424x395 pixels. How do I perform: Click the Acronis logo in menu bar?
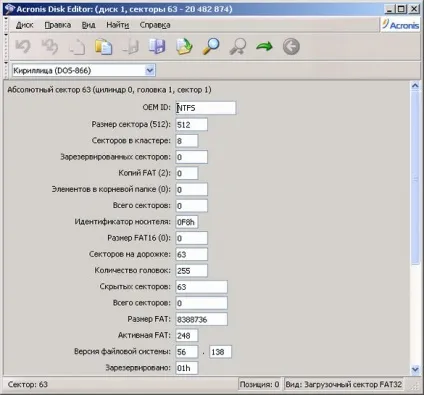tap(400, 25)
